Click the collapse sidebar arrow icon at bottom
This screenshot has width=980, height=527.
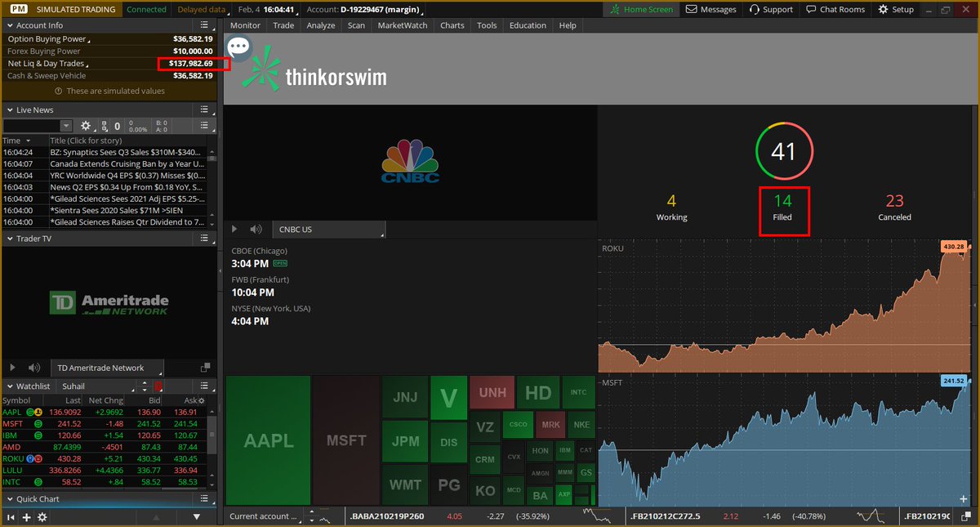pyautogui.click(x=11, y=517)
